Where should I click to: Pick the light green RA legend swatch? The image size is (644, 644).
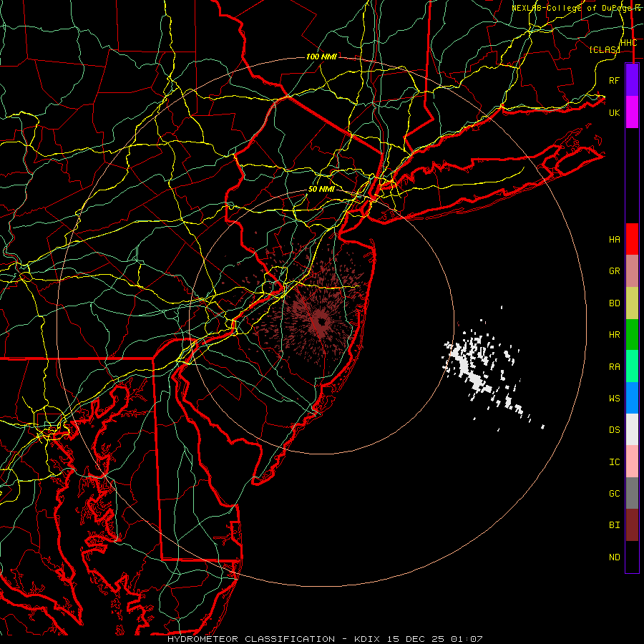click(x=632, y=366)
